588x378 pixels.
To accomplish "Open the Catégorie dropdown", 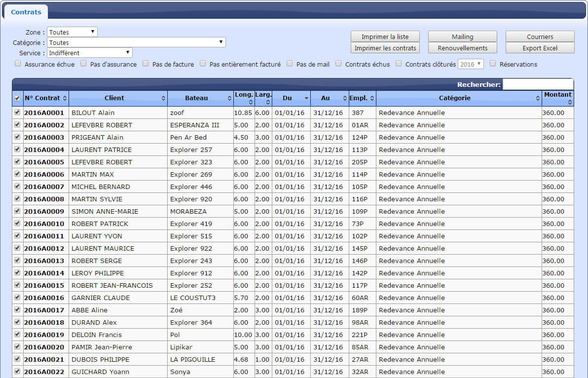I will coord(136,42).
